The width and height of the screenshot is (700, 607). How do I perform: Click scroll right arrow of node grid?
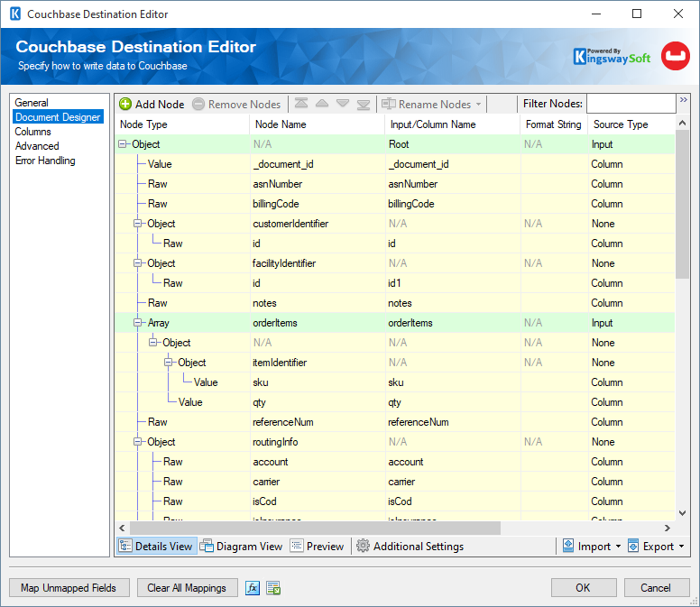[668, 528]
